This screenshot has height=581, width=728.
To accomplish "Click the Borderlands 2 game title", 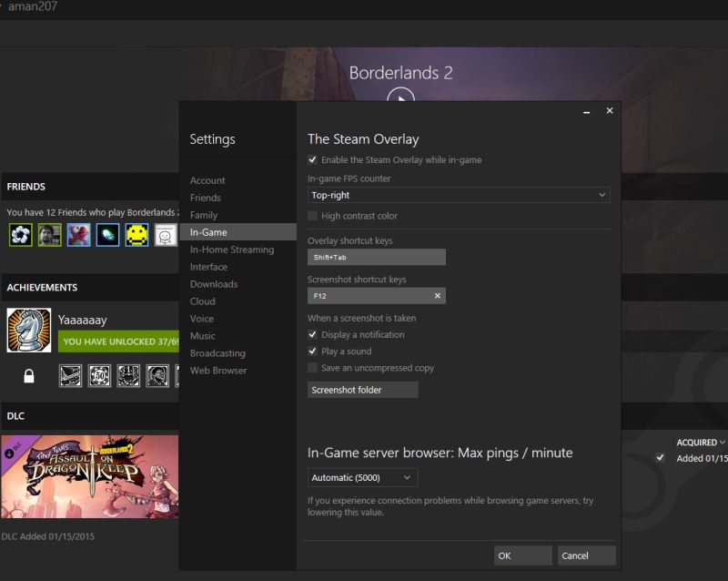I will pyautogui.click(x=400, y=73).
